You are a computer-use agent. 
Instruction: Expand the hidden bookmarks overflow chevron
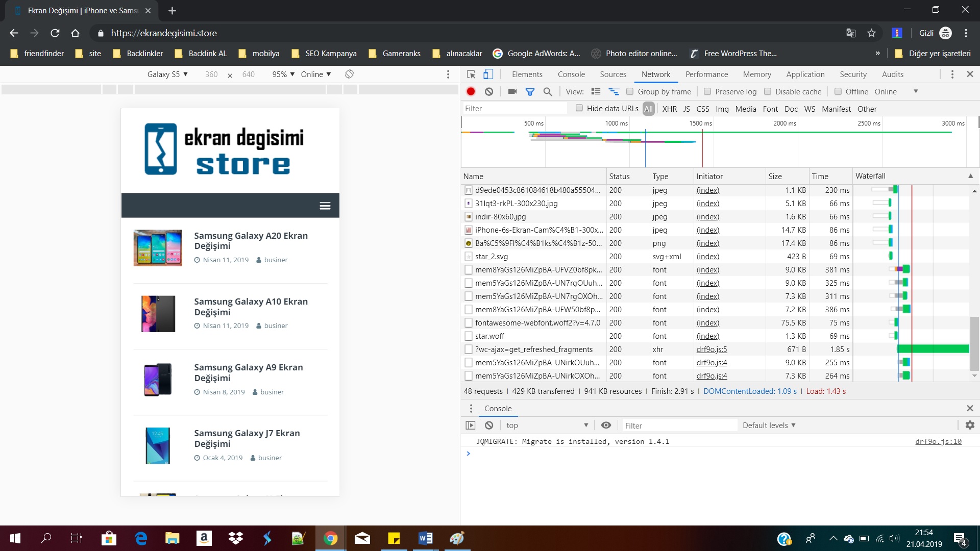(x=877, y=54)
